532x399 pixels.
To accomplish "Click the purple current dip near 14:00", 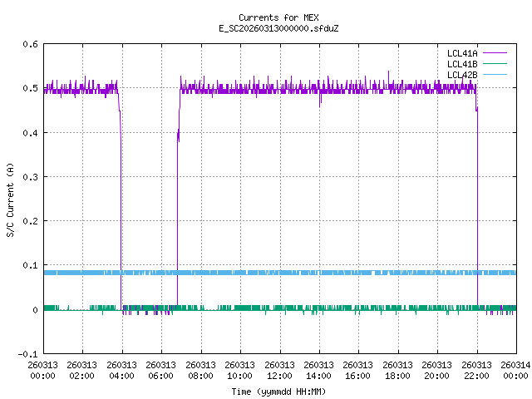I will pyautogui.click(x=320, y=101).
